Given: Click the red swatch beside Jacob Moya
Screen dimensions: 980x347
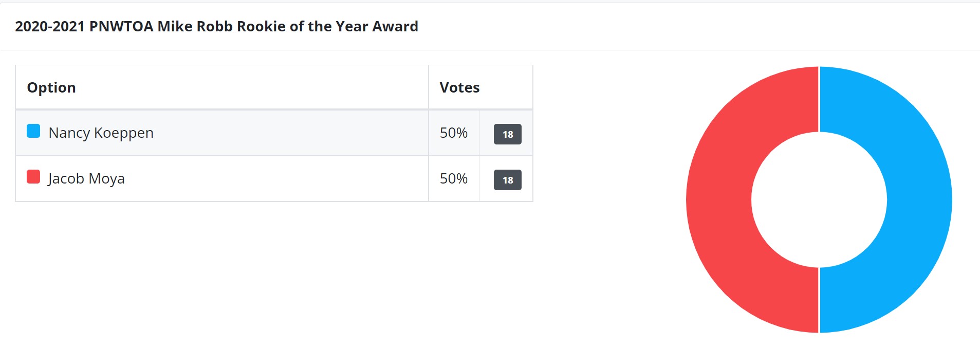Looking at the screenshot, I should pyautogui.click(x=33, y=177).
